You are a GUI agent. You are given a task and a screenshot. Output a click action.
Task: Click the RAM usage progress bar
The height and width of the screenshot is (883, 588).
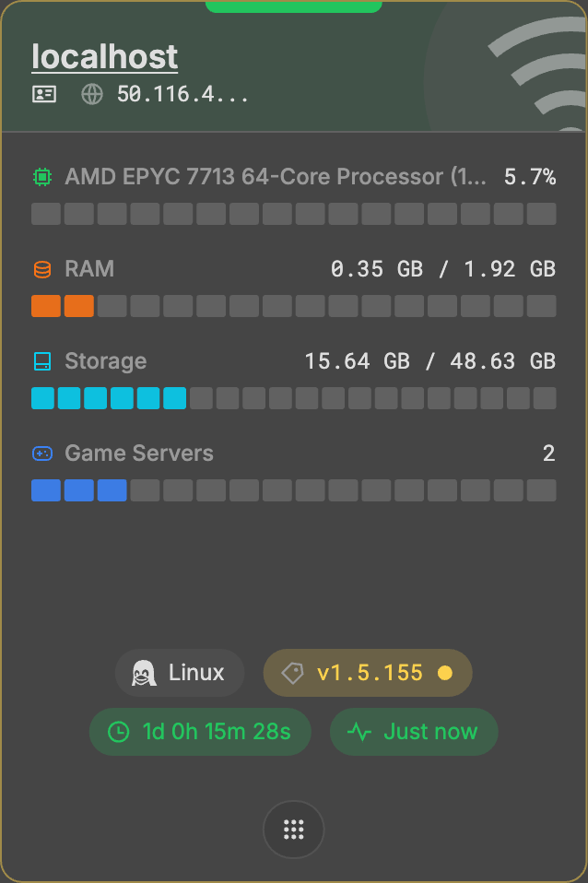pyautogui.click(x=294, y=306)
